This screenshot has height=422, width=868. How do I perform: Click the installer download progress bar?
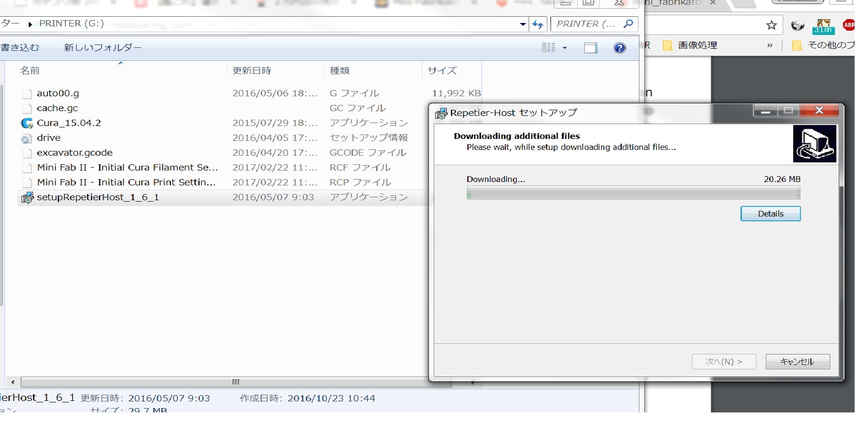point(633,193)
